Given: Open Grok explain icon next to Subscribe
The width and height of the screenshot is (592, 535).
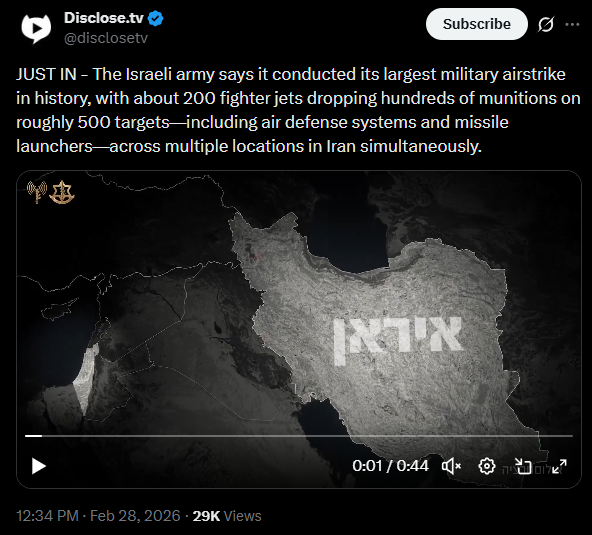Looking at the screenshot, I should tap(546, 24).
